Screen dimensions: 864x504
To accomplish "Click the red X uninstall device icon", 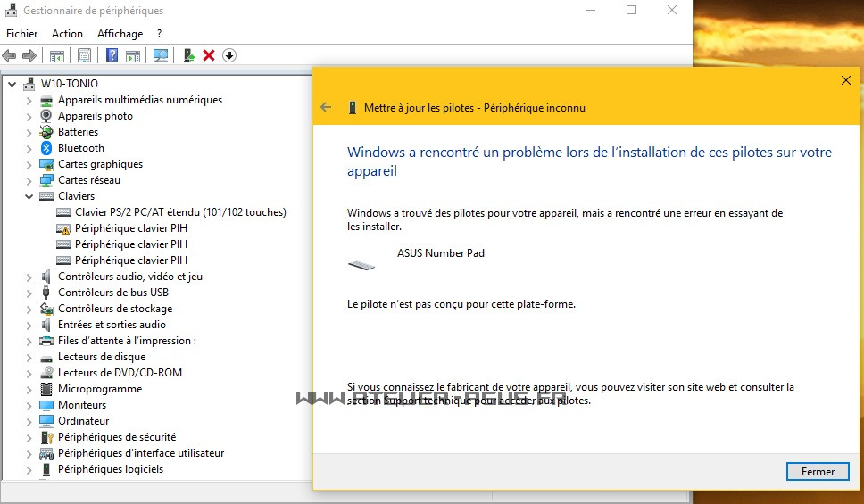I will (x=209, y=55).
